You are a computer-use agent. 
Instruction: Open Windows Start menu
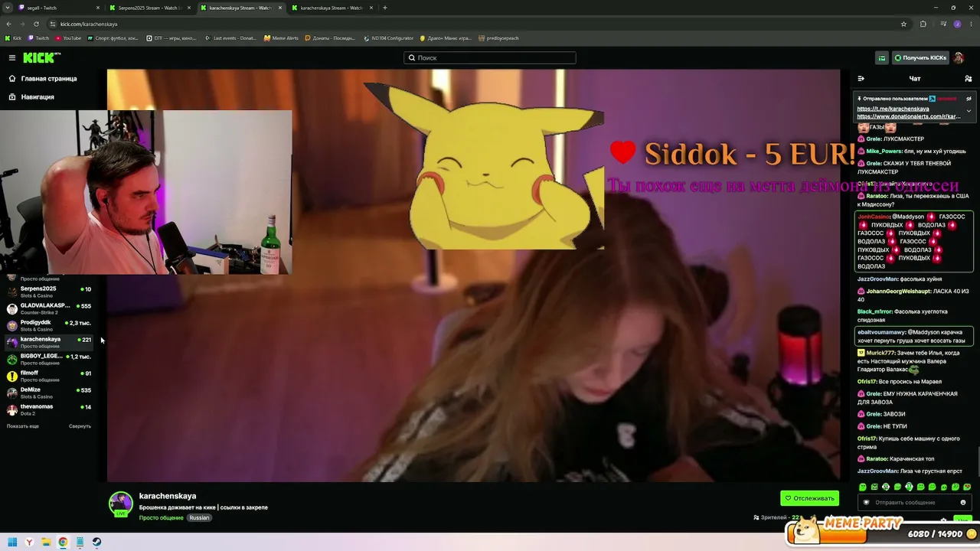[12, 542]
